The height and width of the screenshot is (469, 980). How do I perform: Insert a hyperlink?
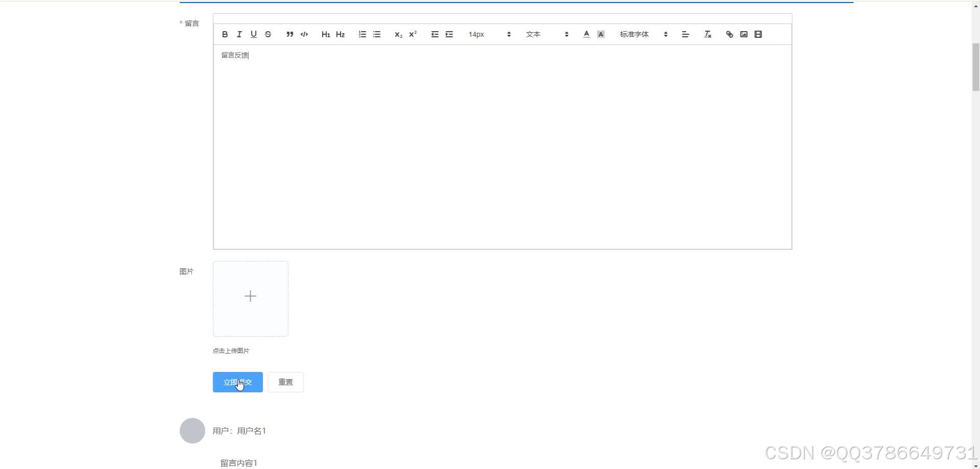click(729, 34)
